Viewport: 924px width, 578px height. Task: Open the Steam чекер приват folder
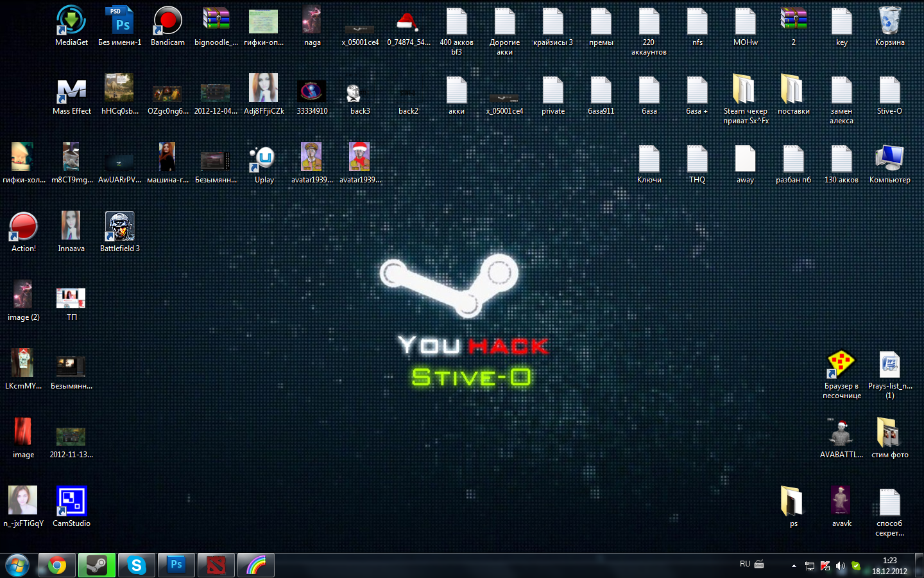click(x=745, y=99)
